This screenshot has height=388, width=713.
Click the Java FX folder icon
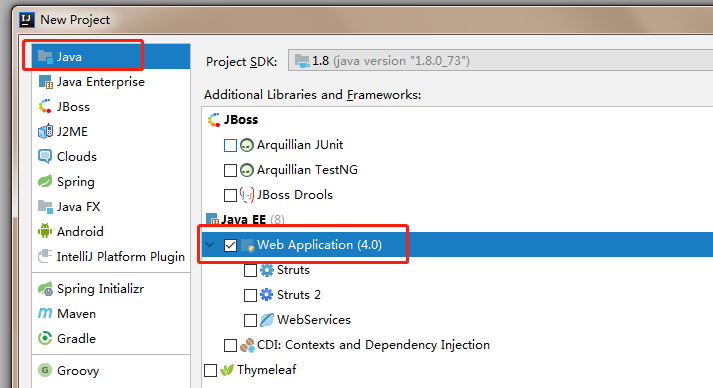tap(45, 207)
